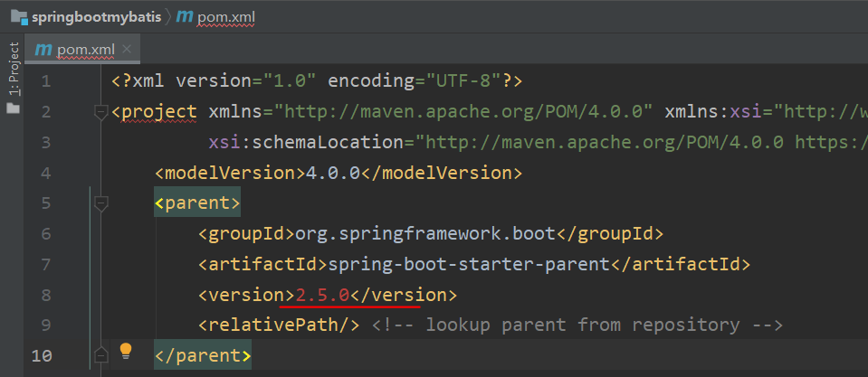Screen dimensions: 868x377
Task: Click the Maven icon on pom.xml tab
Action: pyautogui.click(x=43, y=50)
